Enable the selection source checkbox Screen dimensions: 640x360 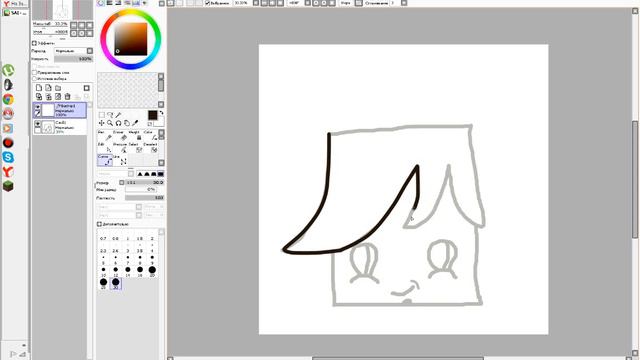point(35,78)
